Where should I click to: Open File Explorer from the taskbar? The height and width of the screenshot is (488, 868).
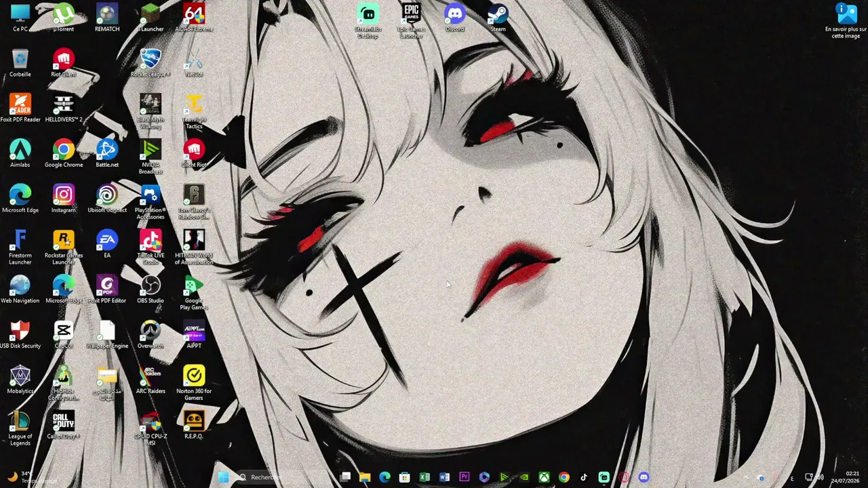[x=365, y=477]
